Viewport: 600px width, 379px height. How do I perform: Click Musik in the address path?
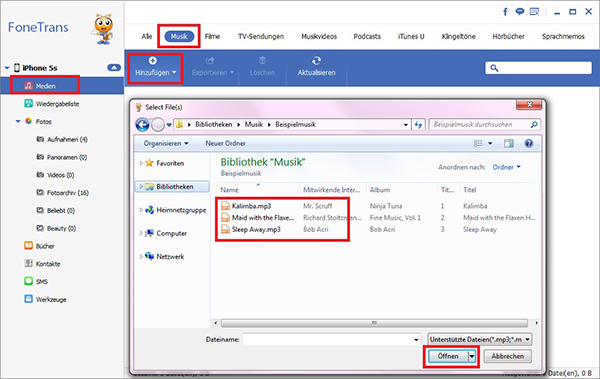tap(254, 124)
